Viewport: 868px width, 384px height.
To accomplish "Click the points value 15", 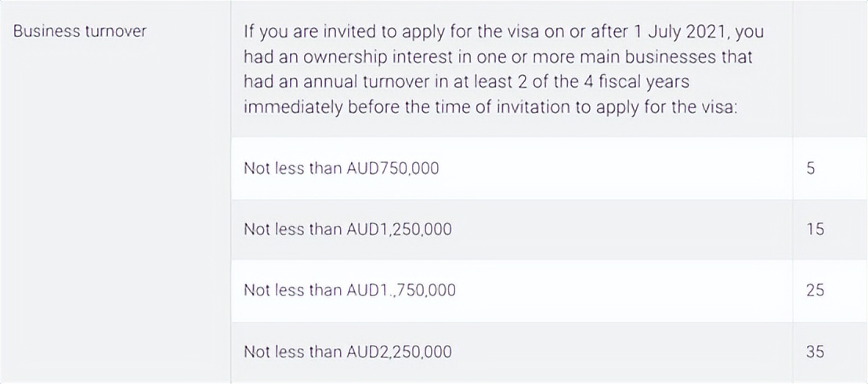I will 815,230.
